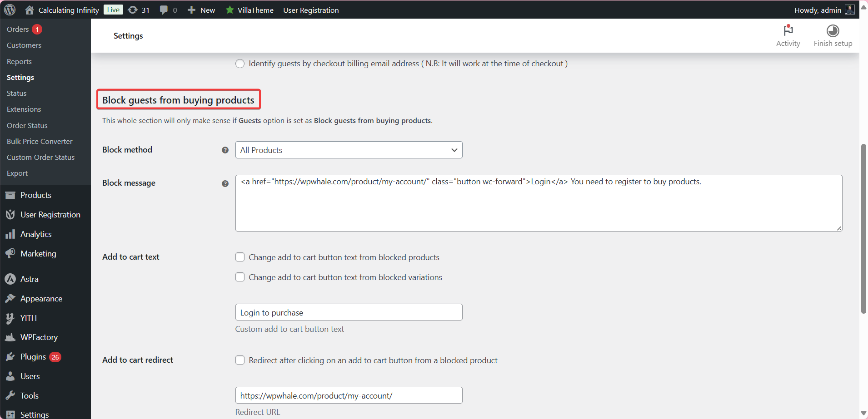The width and height of the screenshot is (868, 419).
Task: Click the page vertical scrollbar thumb
Action: coord(863,229)
